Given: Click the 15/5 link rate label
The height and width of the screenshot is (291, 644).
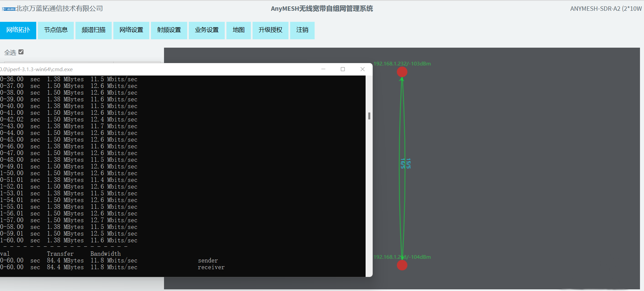Looking at the screenshot, I should tap(408, 163).
